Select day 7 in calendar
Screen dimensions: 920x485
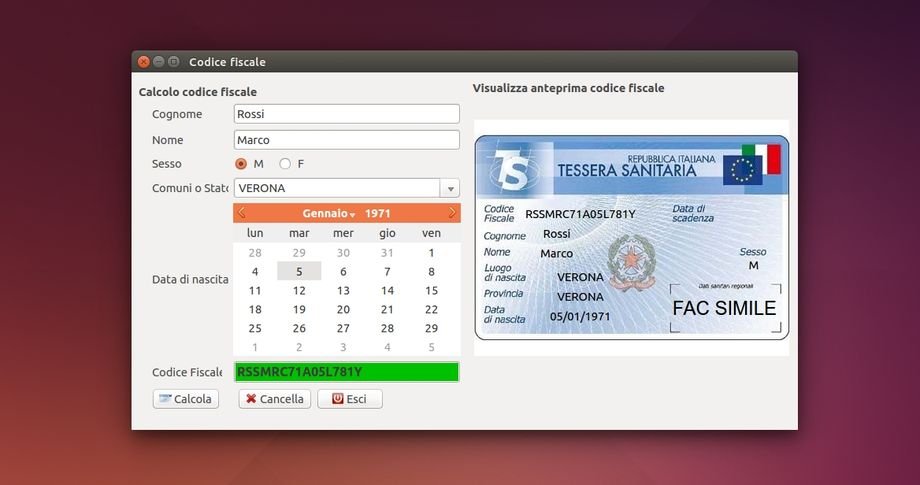coord(387,272)
